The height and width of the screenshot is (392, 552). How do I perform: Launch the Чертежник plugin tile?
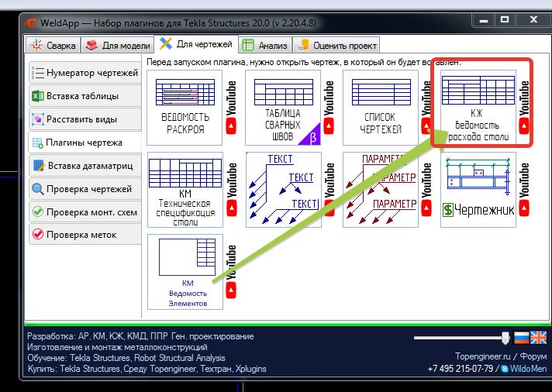click(478, 190)
